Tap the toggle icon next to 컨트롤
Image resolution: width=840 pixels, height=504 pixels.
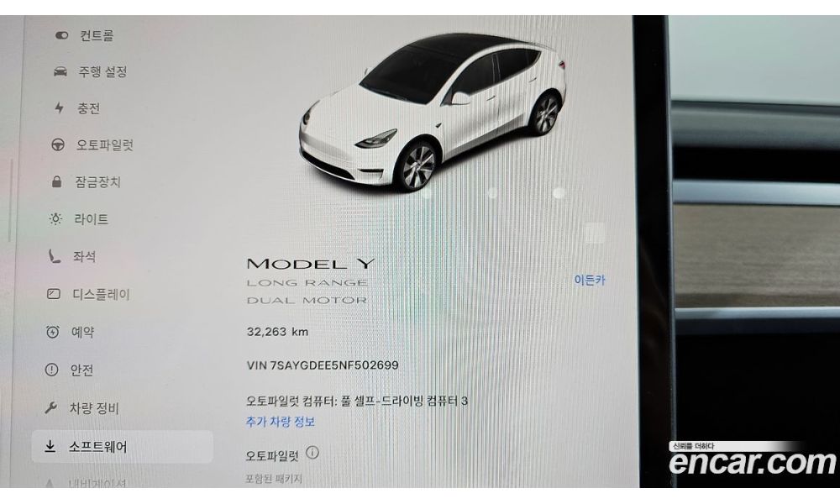click(x=61, y=35)
